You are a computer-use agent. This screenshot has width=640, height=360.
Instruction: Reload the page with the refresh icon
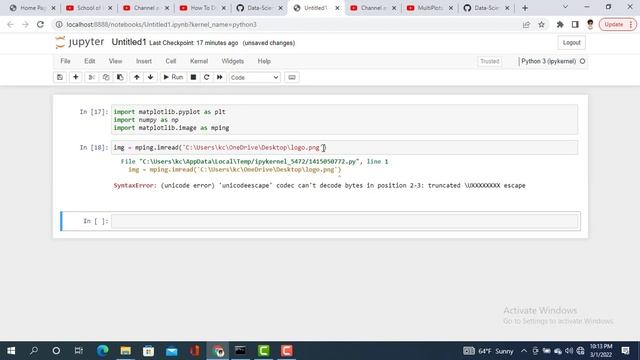point(40,24)
